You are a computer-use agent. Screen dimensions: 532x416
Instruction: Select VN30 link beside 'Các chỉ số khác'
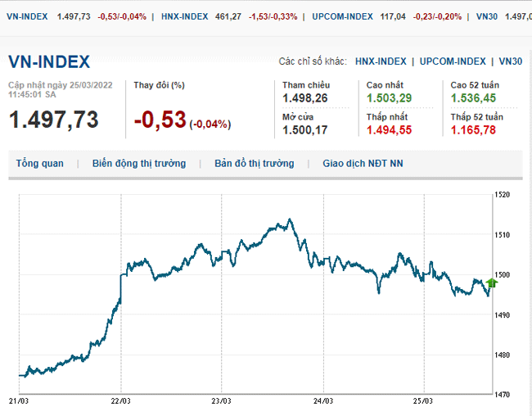[511, 61]
